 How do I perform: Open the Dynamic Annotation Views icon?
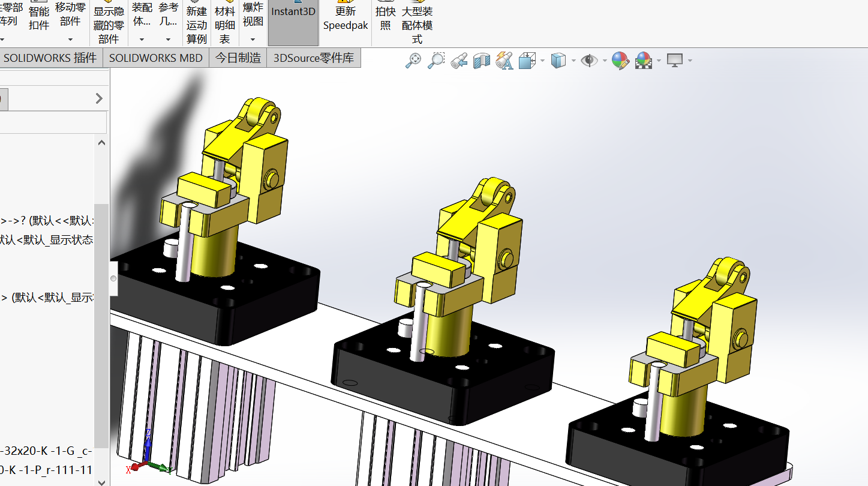click(x=504, y=61)
